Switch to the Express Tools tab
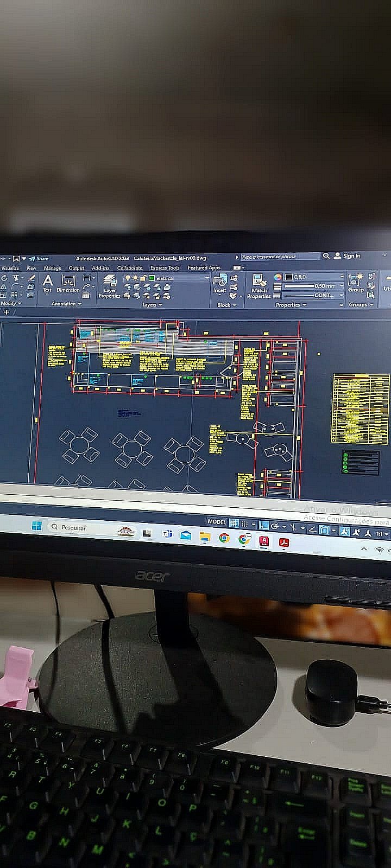 pyautogui.click(x=165, y=268)
